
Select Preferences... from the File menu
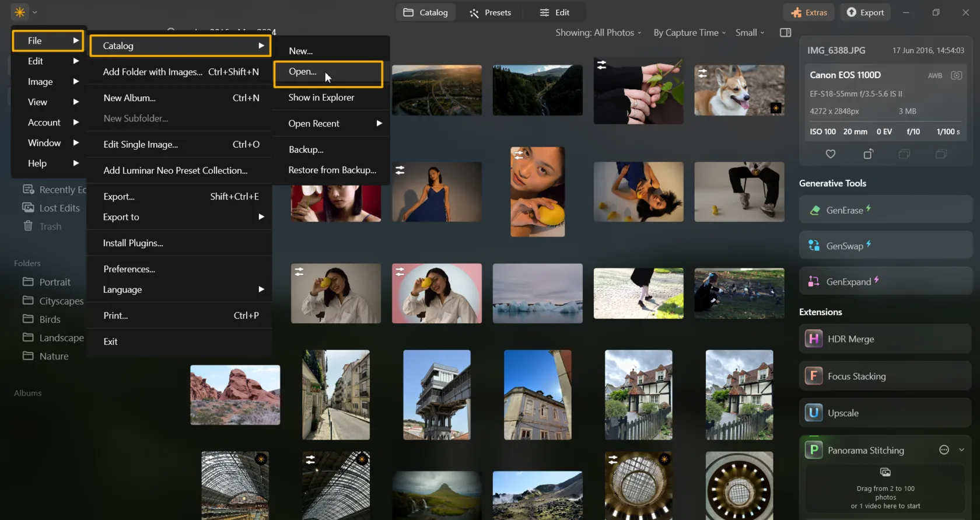click(129, 269)
